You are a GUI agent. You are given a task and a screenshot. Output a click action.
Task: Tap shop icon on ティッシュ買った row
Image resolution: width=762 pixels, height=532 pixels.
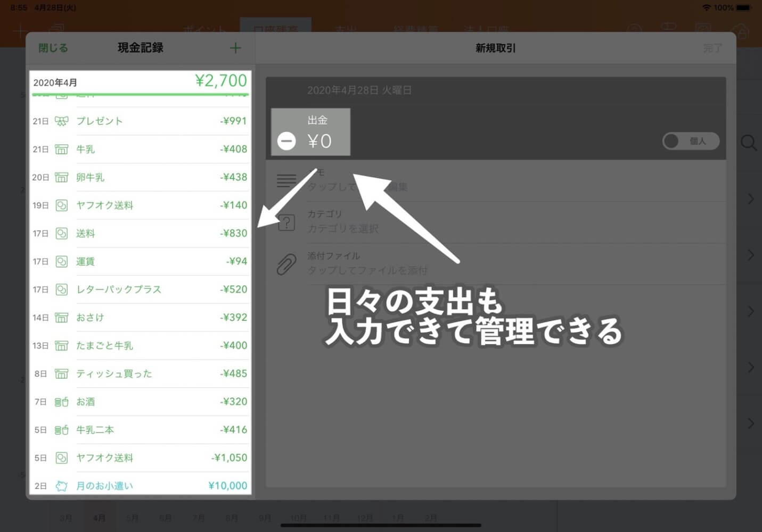point(62,373)
